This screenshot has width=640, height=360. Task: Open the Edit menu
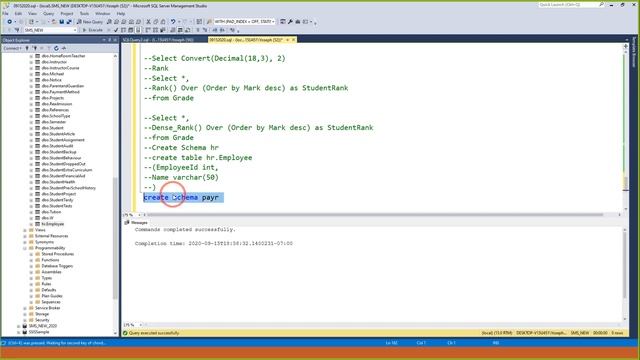tap(18, 13)
